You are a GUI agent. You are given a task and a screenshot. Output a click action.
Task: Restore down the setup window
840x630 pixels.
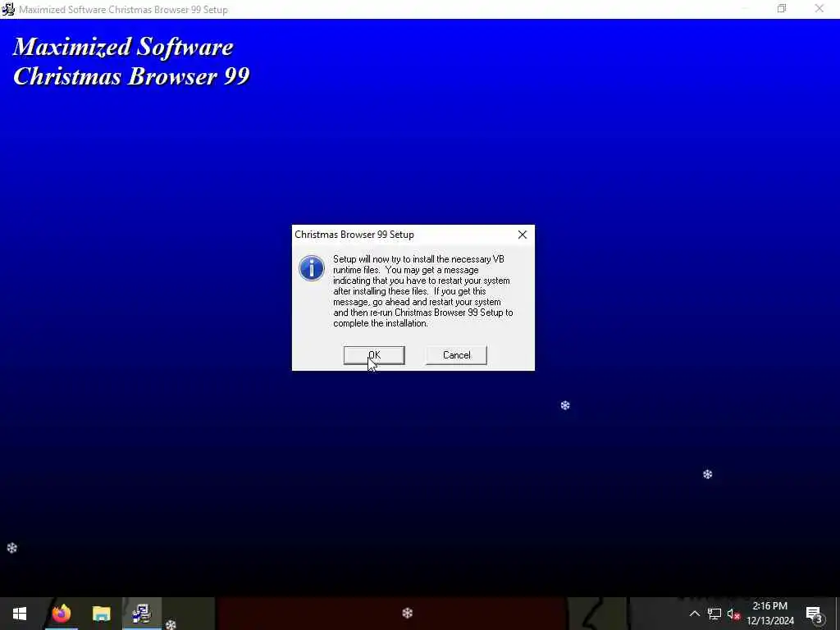[x=782, y=8]
